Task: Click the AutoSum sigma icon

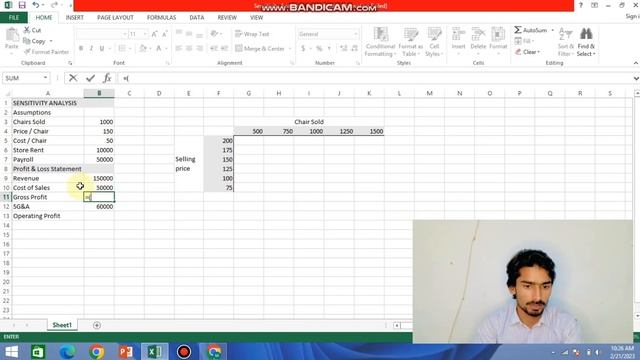Action: click(x=518, y=30)
